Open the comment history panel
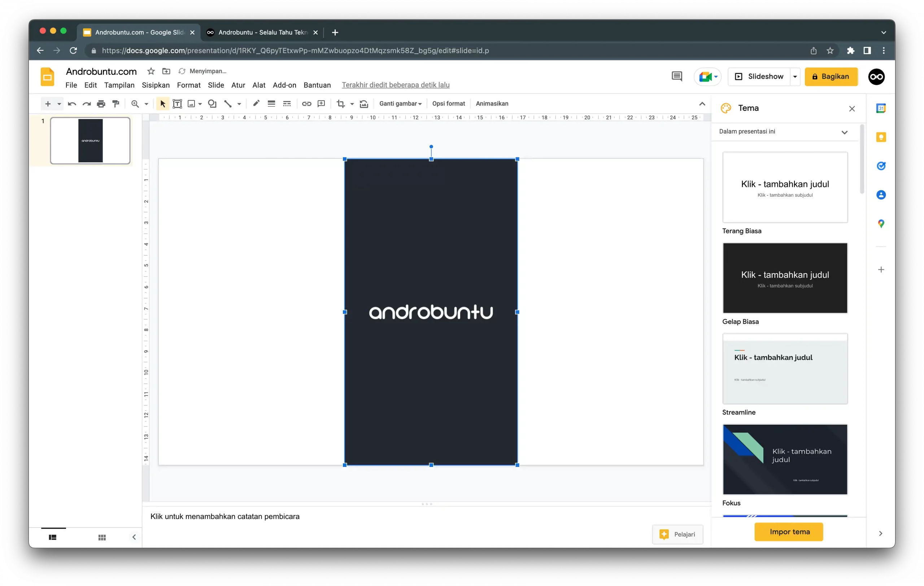This screenshot has width=924, height=586. coord(676,76)
